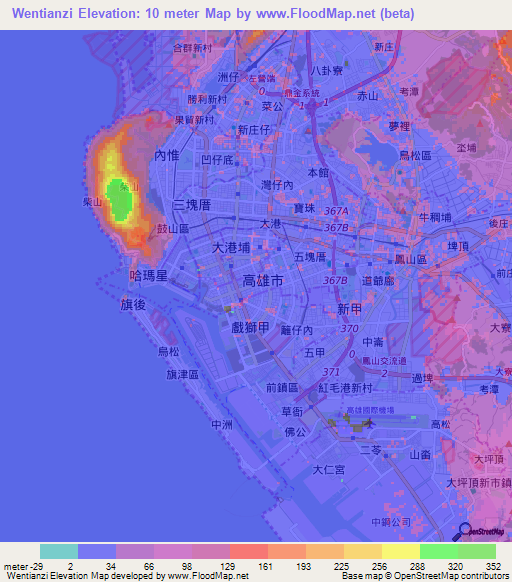Click the airplane icon at the airport

[x=370, y=422]
